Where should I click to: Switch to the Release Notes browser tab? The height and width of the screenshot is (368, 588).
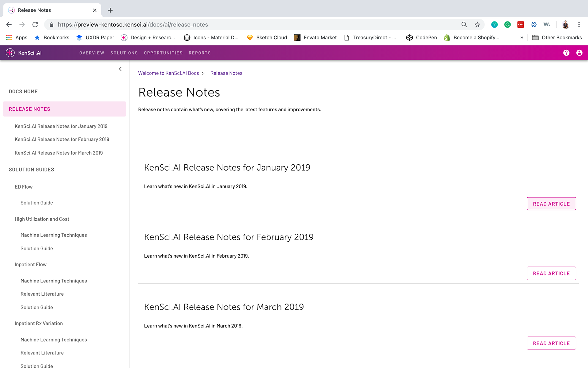52,10
